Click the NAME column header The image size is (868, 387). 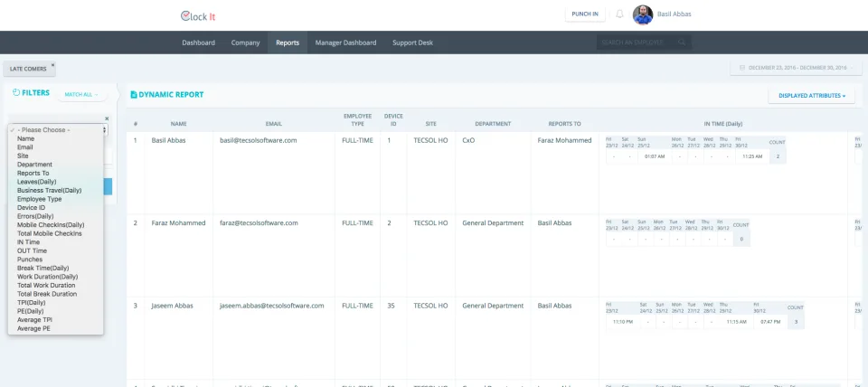[x=178, y=124]
